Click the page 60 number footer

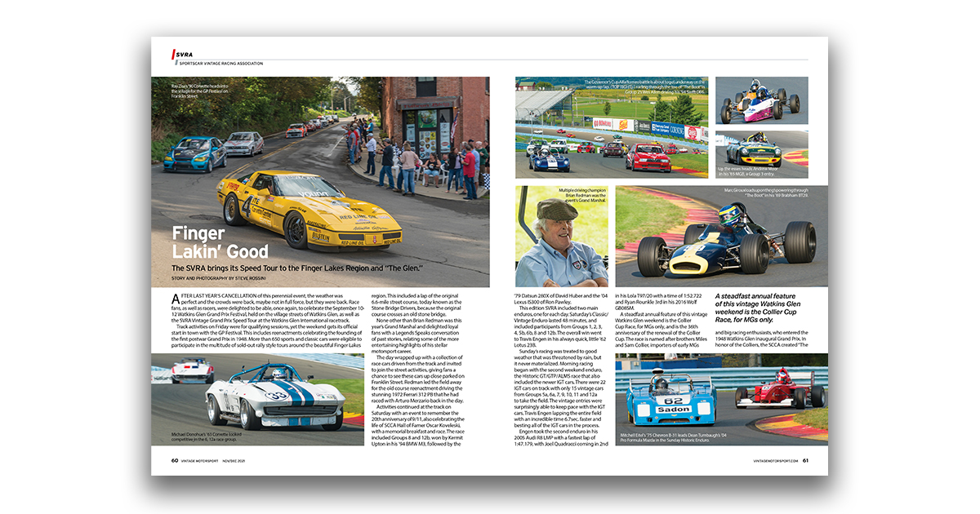coord(175,460)
